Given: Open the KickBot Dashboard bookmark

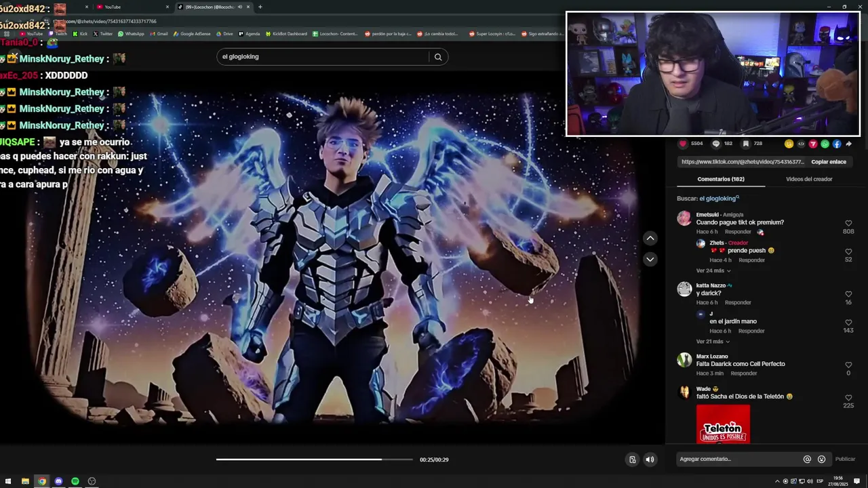Looking at the screenshot, I should point(286,34).
